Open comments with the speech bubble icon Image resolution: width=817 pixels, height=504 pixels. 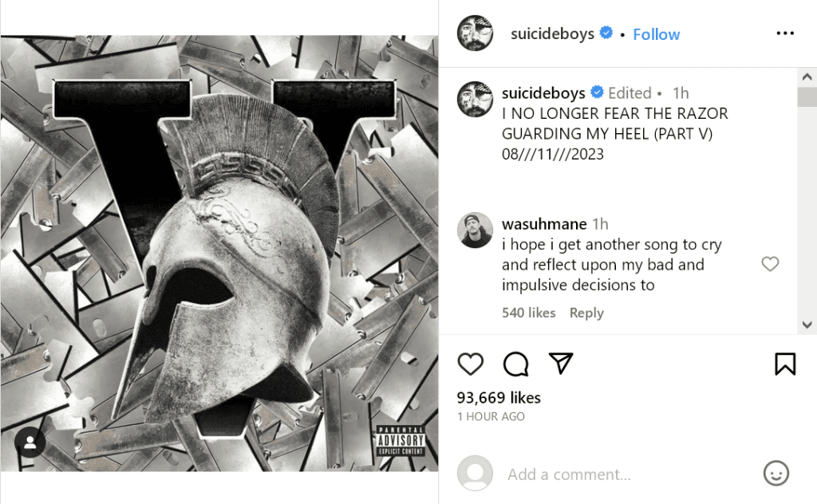tap(516, 364)
